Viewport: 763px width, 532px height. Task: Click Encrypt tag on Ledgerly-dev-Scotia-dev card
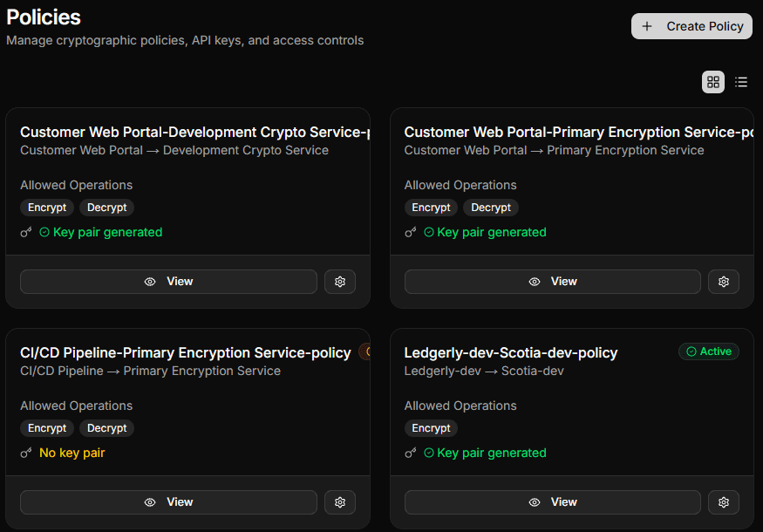click(x=431, y=428)
